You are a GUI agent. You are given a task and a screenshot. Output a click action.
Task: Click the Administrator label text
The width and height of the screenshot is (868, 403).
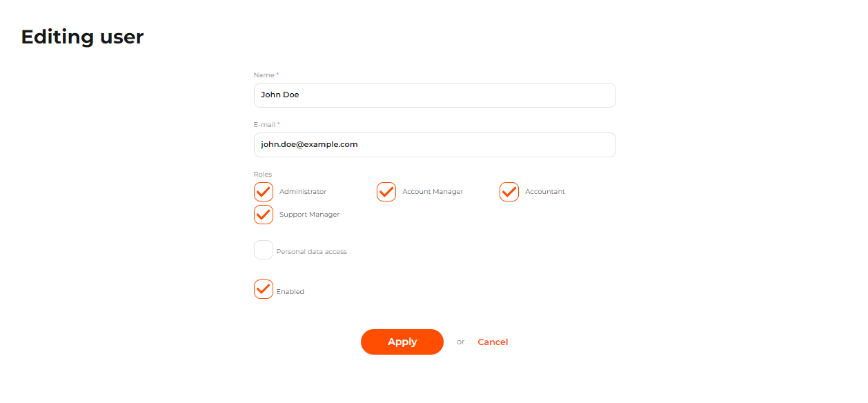(x=303, y=192)
